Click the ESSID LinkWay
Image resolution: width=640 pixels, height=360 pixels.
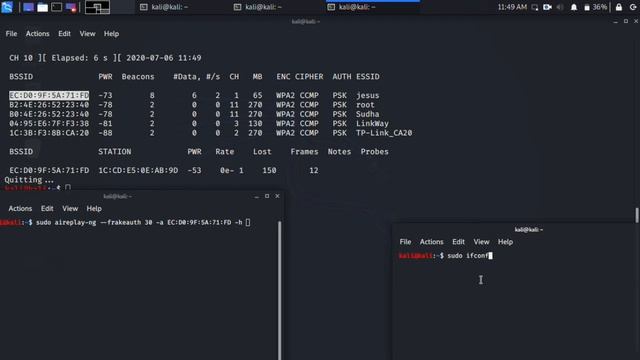(x=372, y=123)
